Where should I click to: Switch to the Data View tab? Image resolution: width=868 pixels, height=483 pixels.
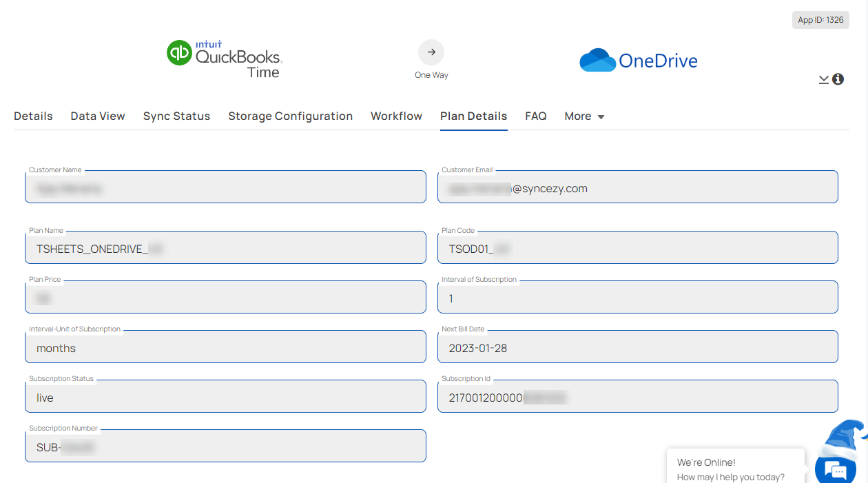[x=98, y=116]
